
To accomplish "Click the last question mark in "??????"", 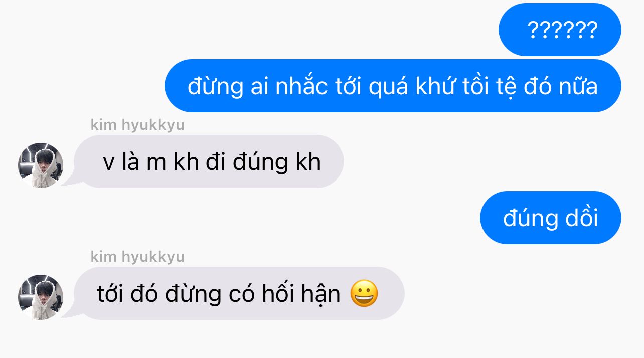I will 592,31.
